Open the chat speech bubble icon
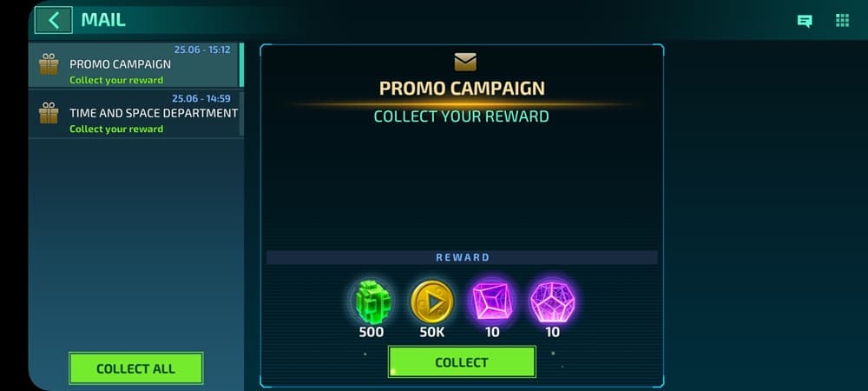 (805, 21)
